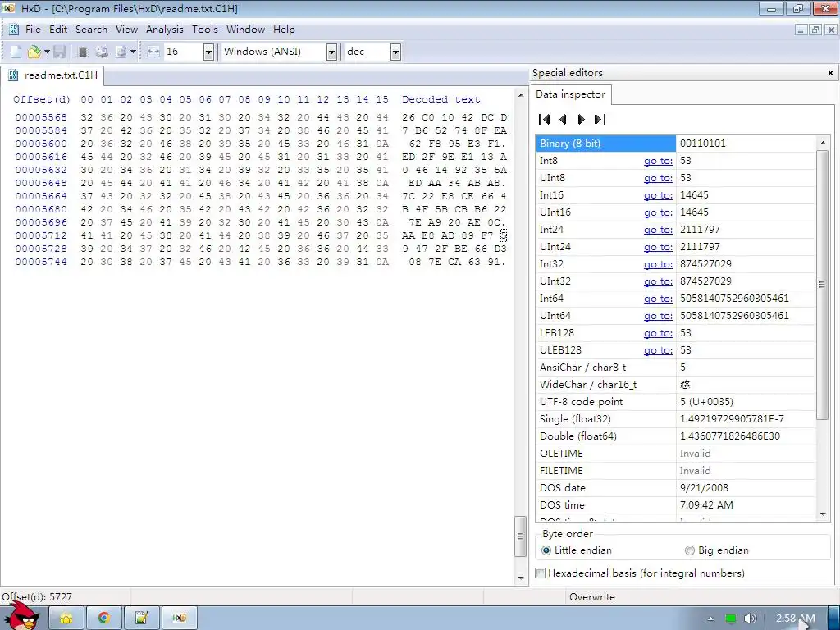Click the DOS date value 9/21/2008

click(x=704, y=488)
